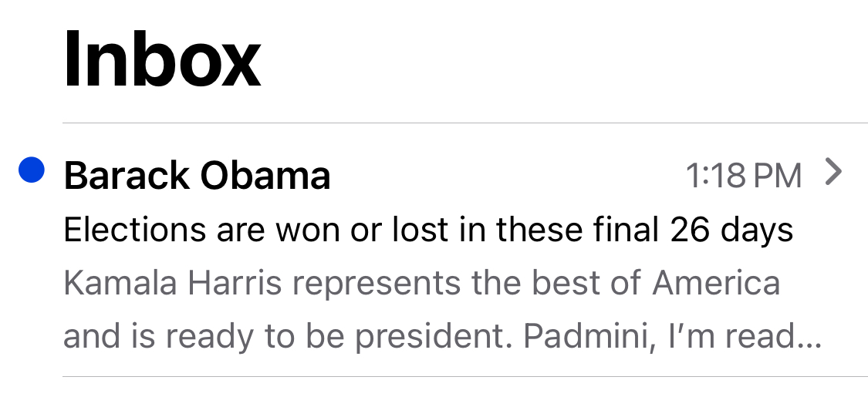
Task: Open the message by clicking the sender name
Action: click(197, 176)
